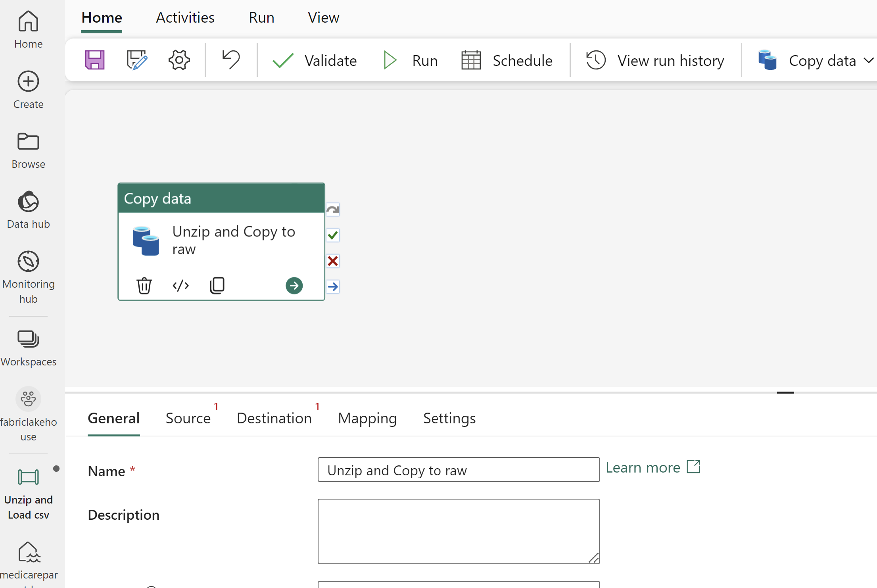Select the blue On completion arrow connector
The image size is (877, 588).
tap(333, 286)
